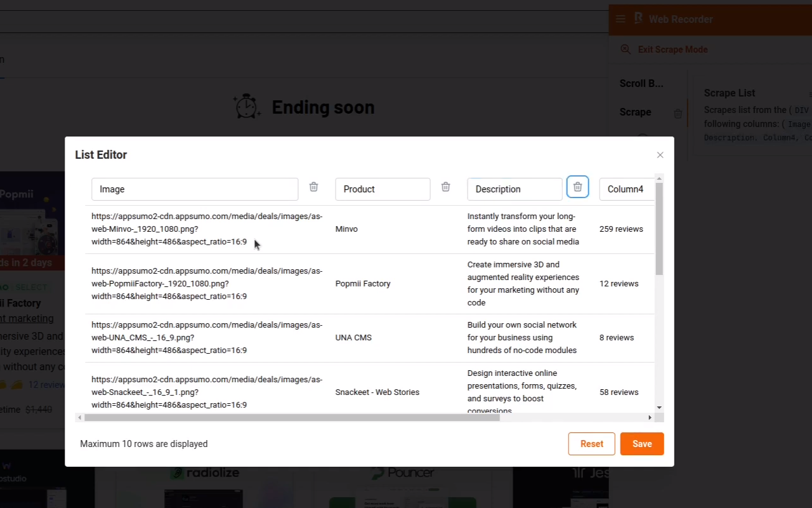Delete the Product column with trash icon
The height and width of the screenshot is (508, 812).
click(x=445, y=187)
